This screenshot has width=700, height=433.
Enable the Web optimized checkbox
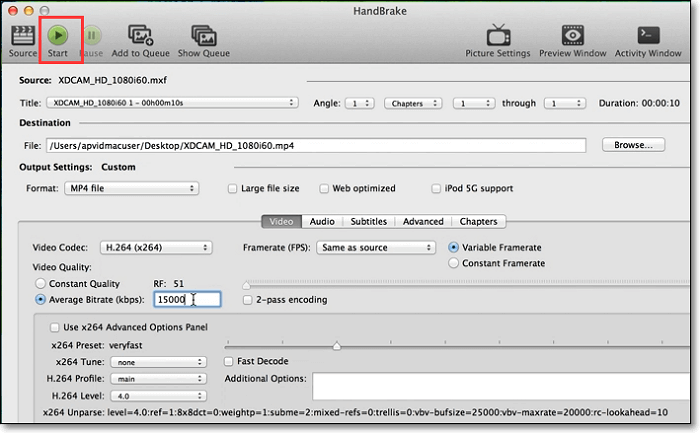(325, 188)
